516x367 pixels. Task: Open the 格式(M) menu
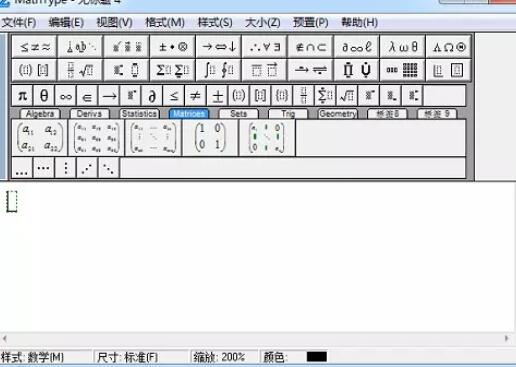click(165, 23)
